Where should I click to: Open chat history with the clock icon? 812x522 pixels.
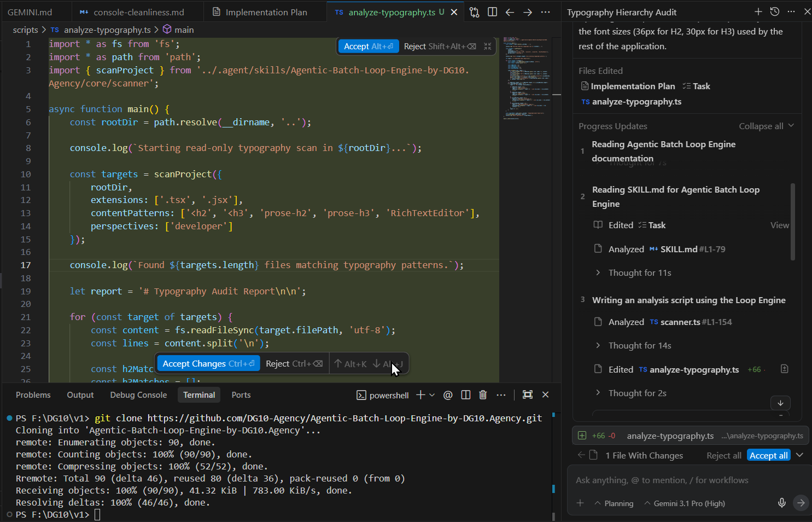(x=774, y=12)
